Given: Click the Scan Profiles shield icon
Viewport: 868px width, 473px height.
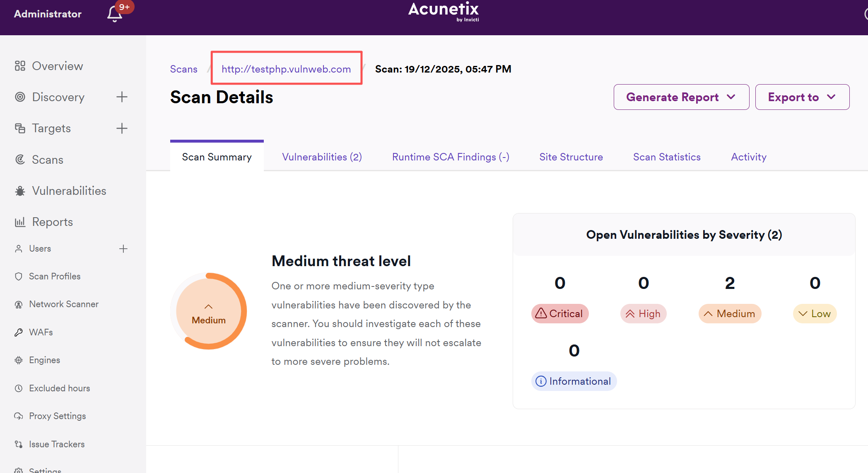Looking at the screenshot, I should click(x=19, y=277).
